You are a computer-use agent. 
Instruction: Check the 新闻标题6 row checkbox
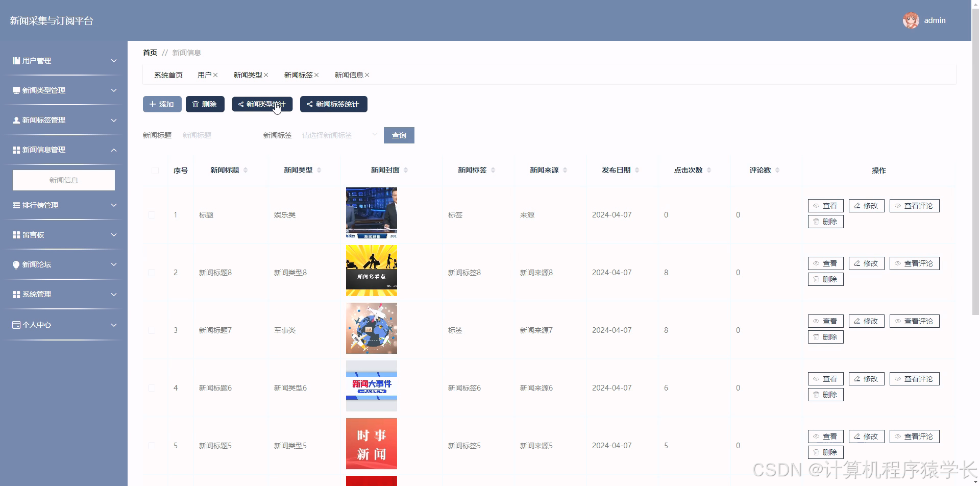152,388
